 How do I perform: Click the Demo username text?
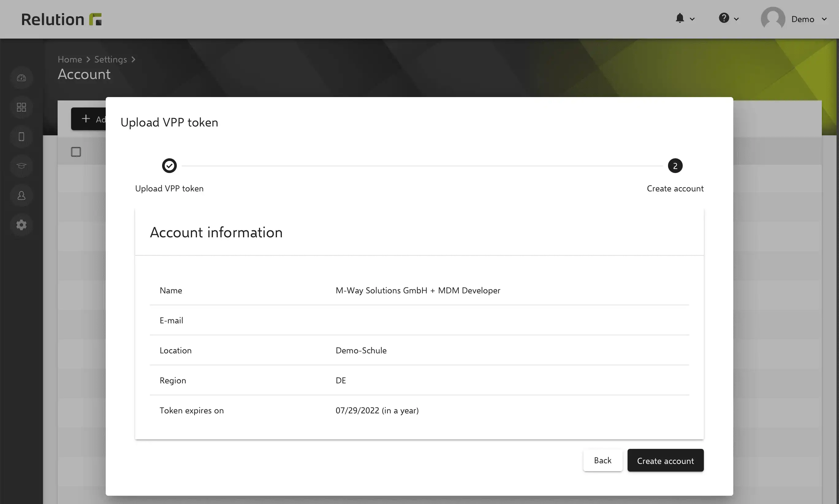pos(802,19)
